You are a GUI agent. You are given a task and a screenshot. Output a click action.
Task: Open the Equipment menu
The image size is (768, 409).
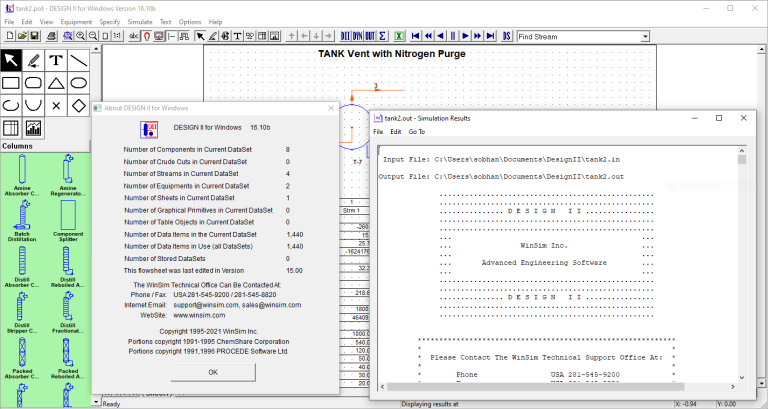(76, 22)
